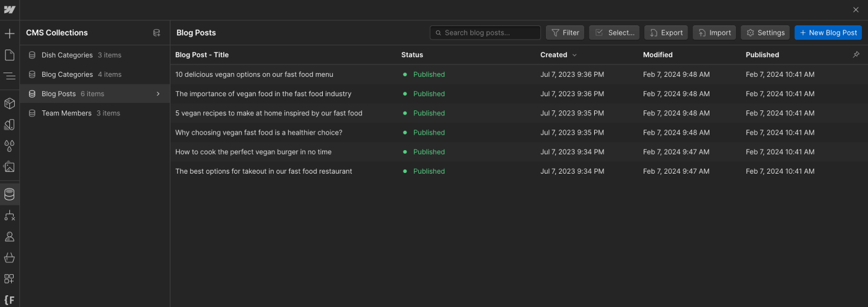Screen dimensions: 868x307
Task: Open the Ecommerce basket icon
Action: click(9, 257)
